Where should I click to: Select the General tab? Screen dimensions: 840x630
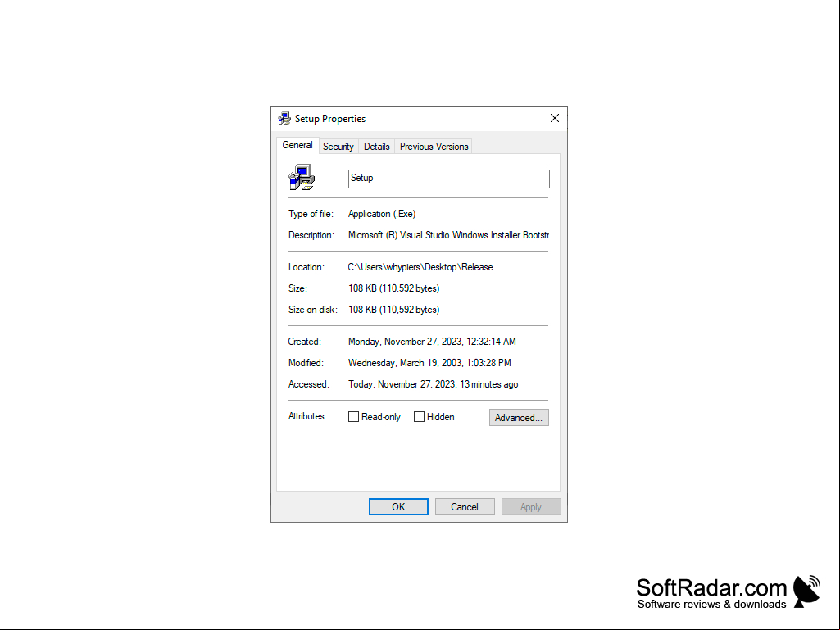click(x=297, y=145)
